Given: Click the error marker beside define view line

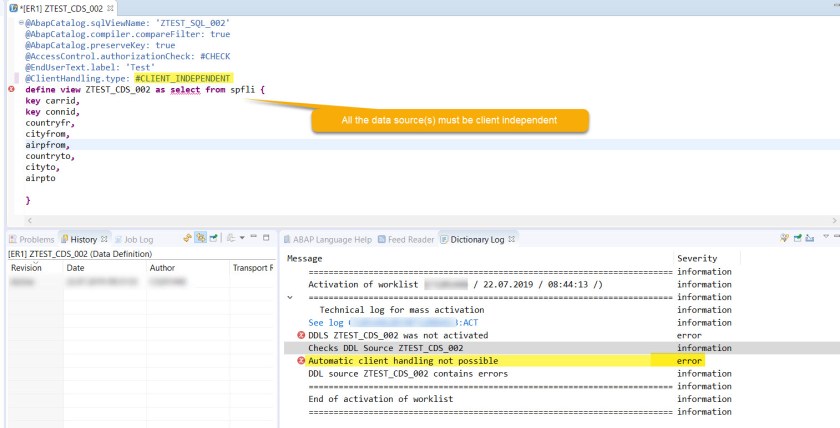Looking at the screenshot, I should [9, 89].
